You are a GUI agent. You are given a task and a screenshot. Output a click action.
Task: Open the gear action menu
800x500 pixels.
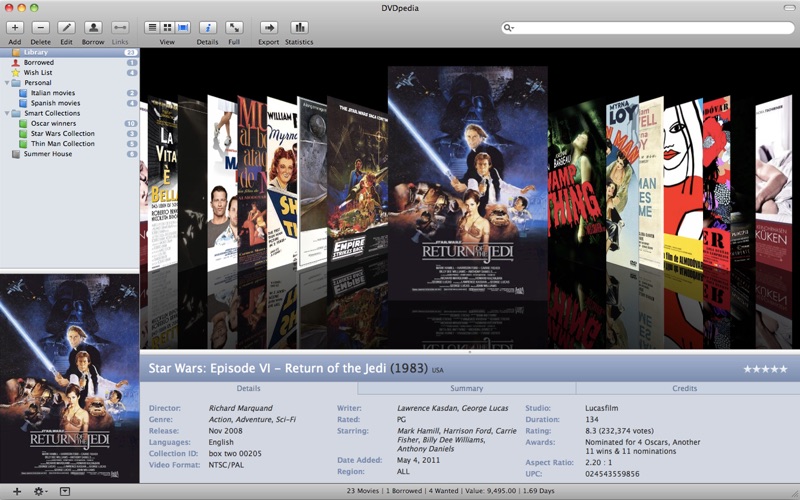tap(40, 491)
